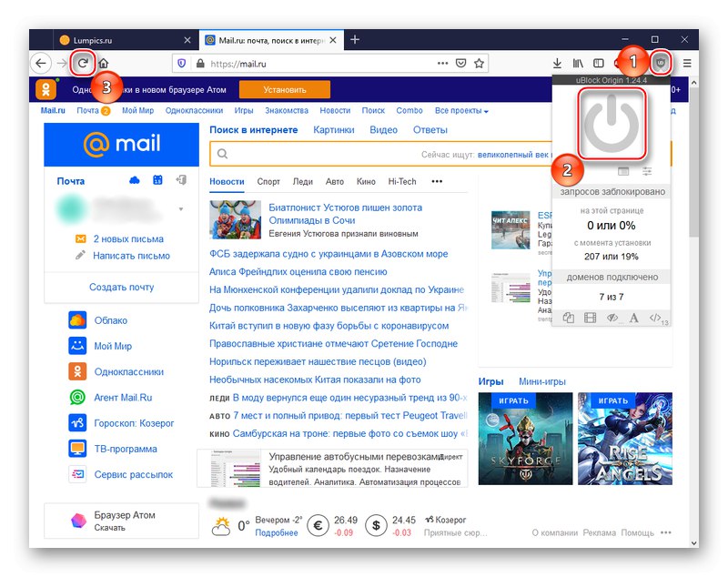Go to the browser home page
This screenshot has width=728, height=577.
[x=104, y=63]
